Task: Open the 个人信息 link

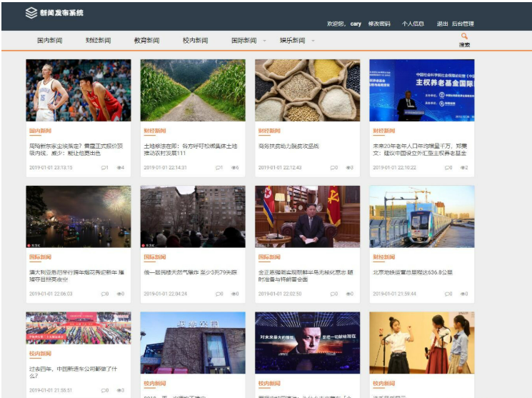Action: point(413,24)
